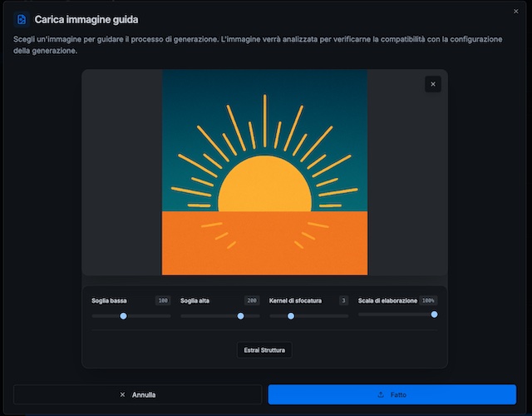Click the far left of Scala di elaborazione track
The image size is (532, 416).
tap(361, 314)
